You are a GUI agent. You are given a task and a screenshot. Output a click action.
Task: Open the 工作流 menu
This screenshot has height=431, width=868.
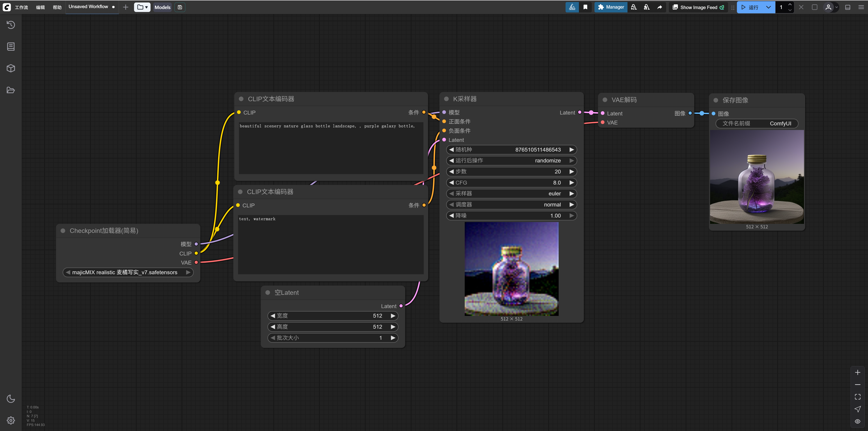click(21, 7)
